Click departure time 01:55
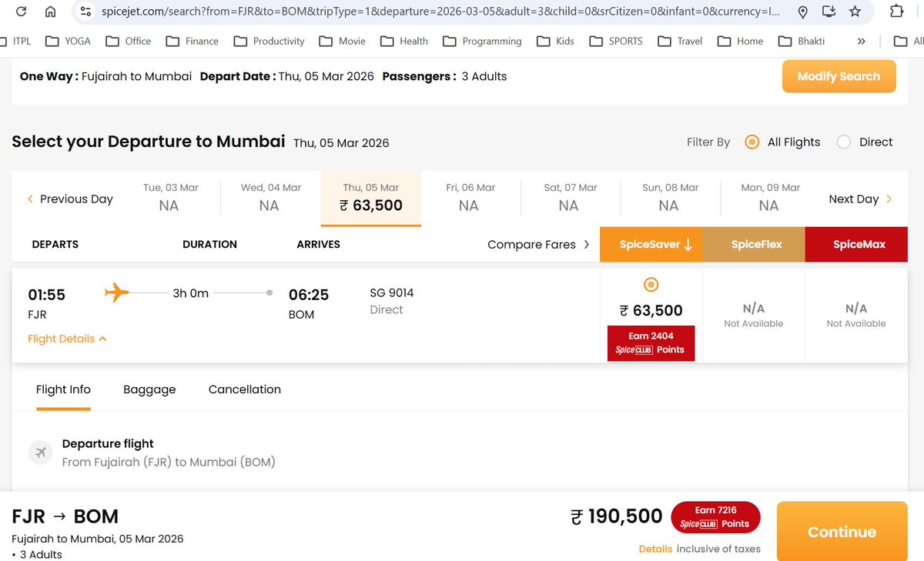 coord(47,295)
